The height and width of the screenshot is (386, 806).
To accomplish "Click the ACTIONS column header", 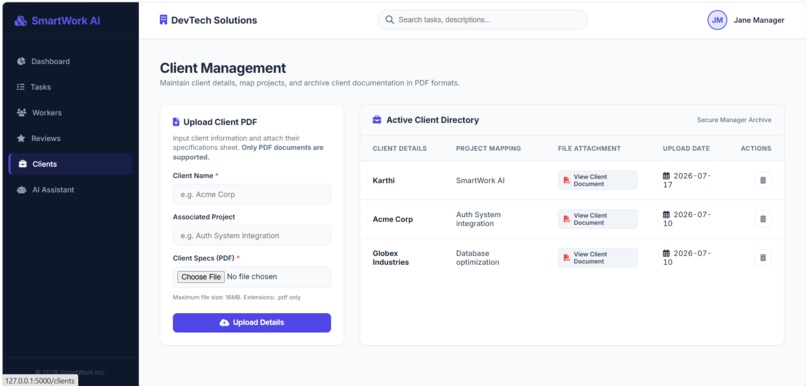I will click(x=756, y=149).
